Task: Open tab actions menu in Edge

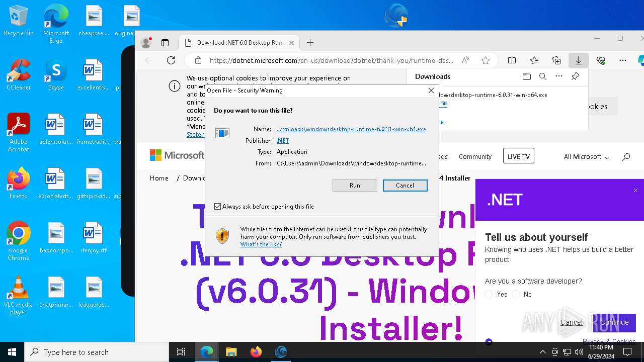Action: [165, 43]
